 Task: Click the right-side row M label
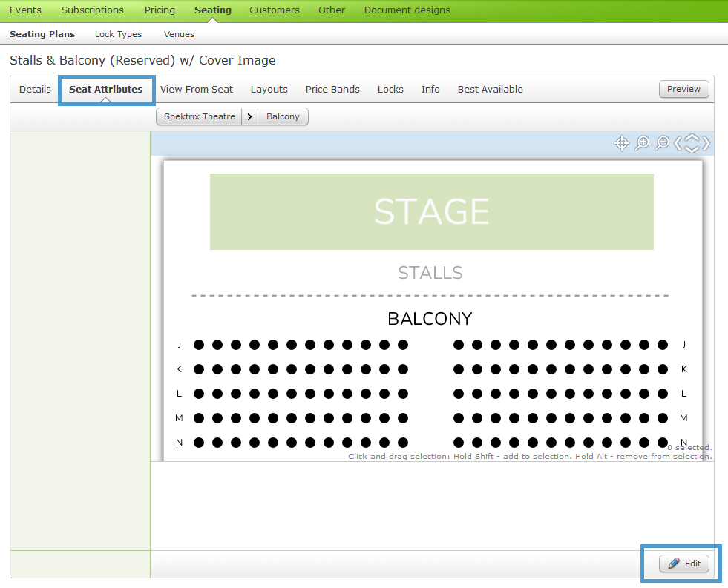point(684,418)
